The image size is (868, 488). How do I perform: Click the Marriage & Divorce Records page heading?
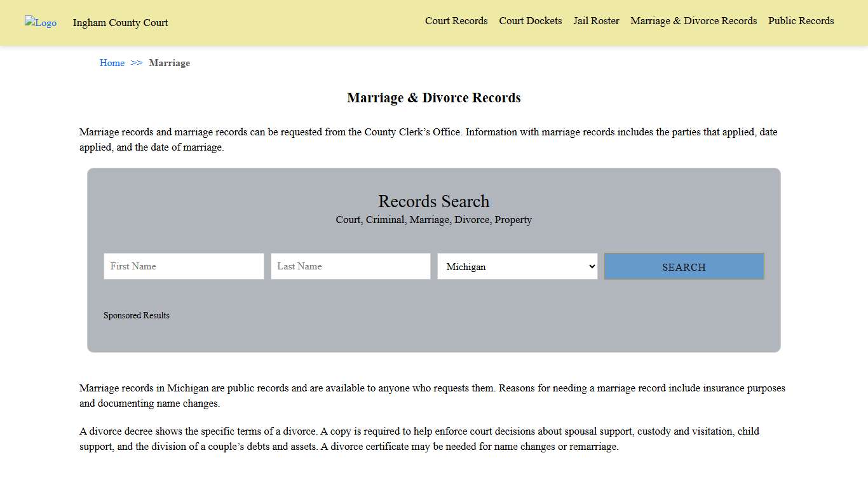click(433, 98)
